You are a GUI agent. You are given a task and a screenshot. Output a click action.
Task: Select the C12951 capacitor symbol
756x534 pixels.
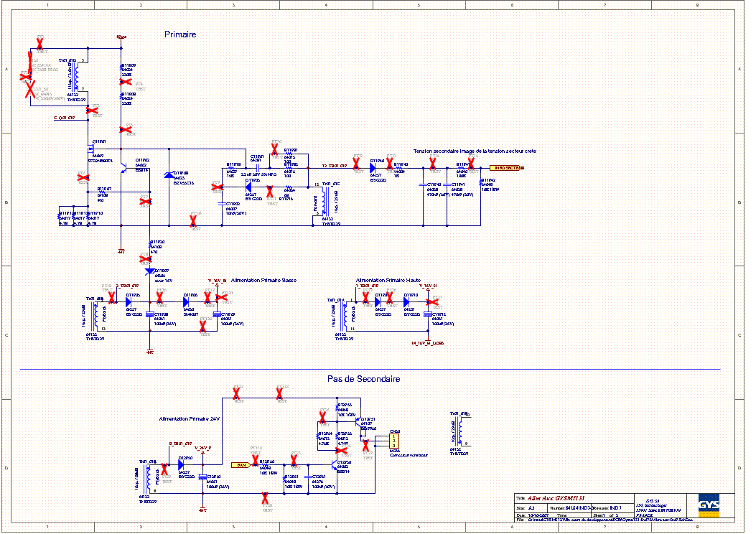308,477
